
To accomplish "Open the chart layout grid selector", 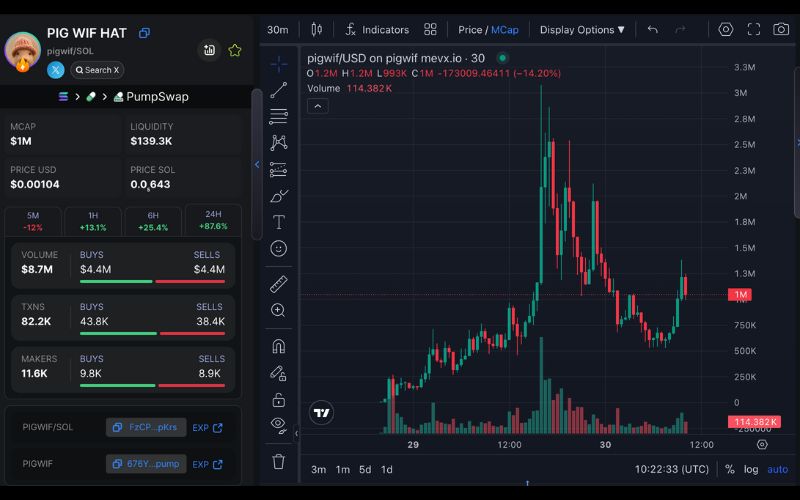I will [x=430, y=30].
